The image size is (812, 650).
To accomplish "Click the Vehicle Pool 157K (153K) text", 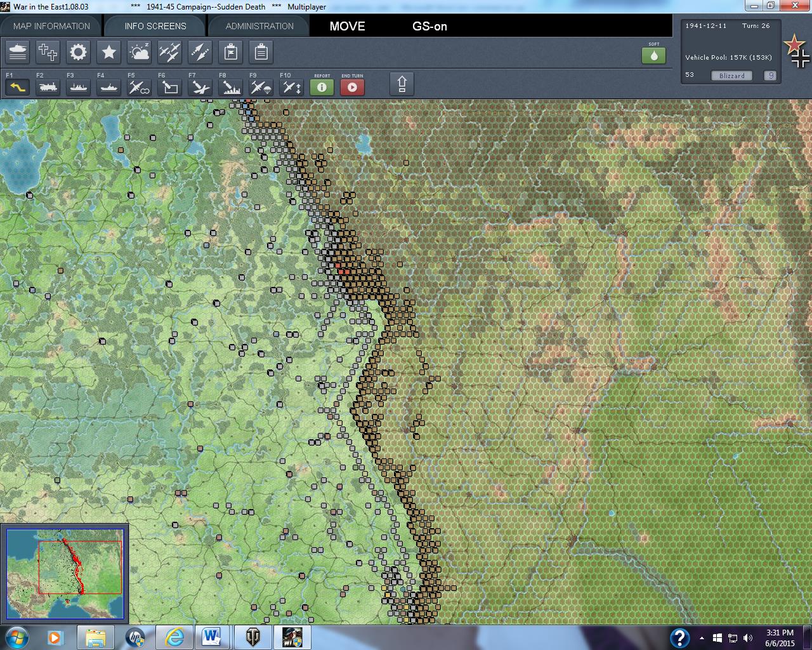I will tap(728, 57).
